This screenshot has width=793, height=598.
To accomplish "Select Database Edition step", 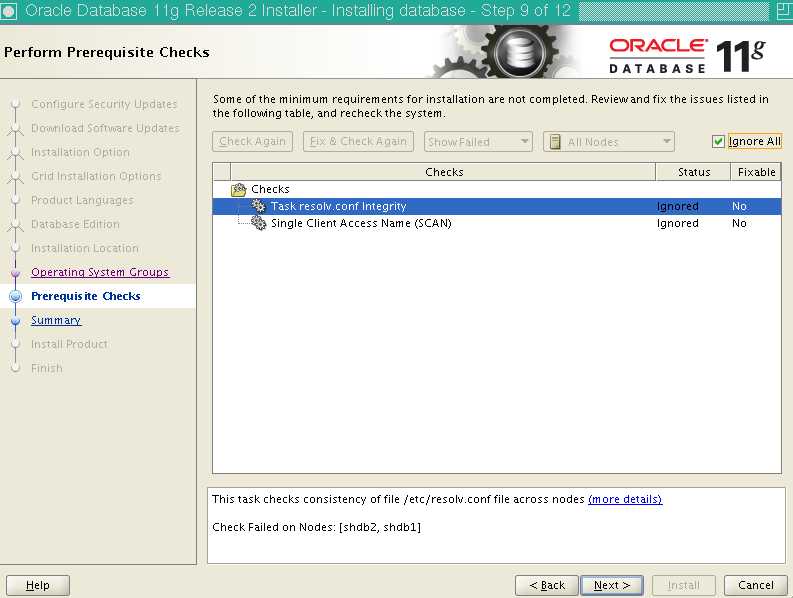I will point(75,224).
